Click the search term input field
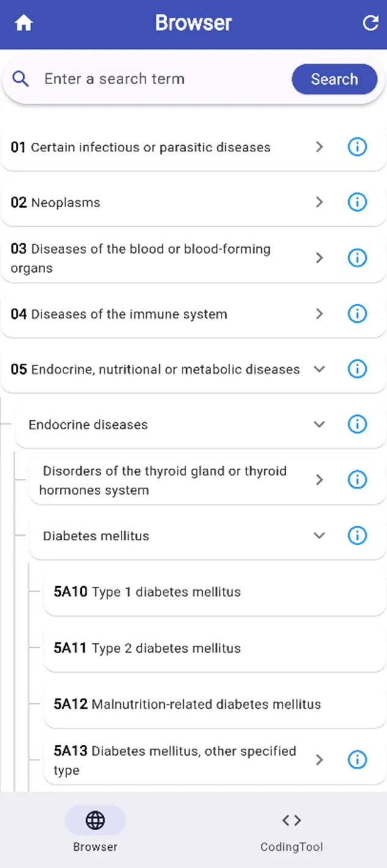This screenshot has width=387, height=868. click(159, 79)
